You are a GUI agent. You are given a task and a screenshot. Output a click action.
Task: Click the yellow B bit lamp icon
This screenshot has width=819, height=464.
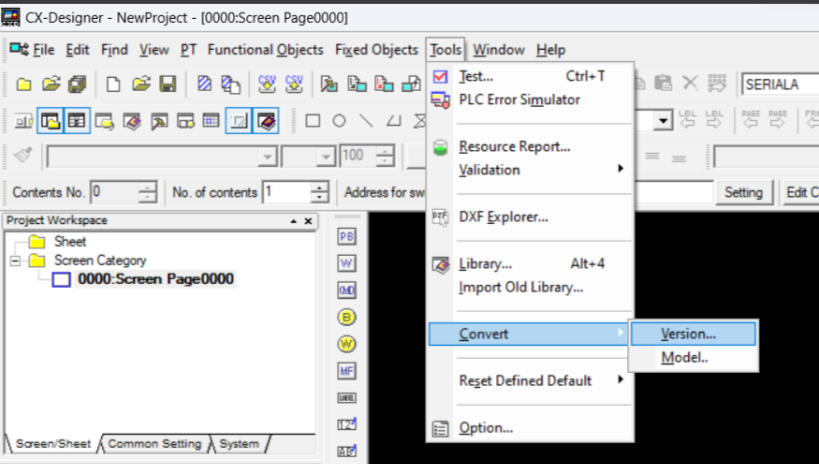point(347,317)
